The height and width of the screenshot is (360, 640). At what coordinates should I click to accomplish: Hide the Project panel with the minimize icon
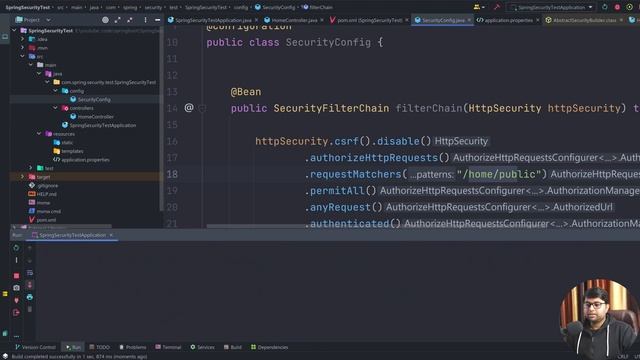click(x=158, y=20)
